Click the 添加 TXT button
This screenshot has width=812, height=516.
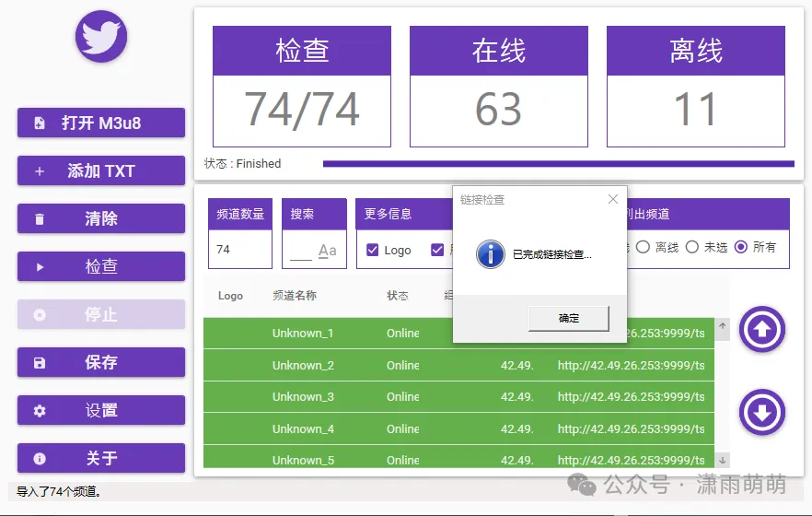tap(101, 170)
